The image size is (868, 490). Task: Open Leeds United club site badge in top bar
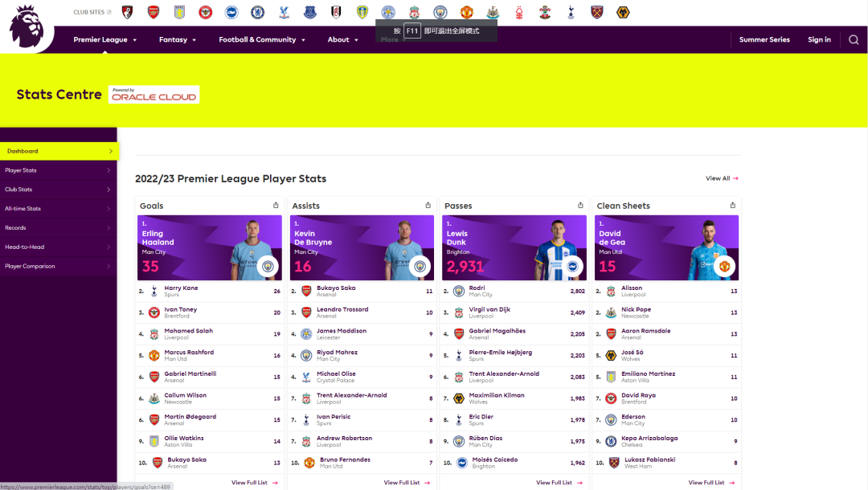(362, 12)
